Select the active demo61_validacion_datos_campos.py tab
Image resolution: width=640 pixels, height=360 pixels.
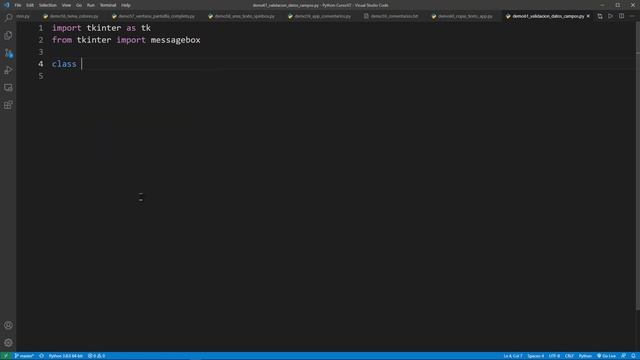point(548,16)
